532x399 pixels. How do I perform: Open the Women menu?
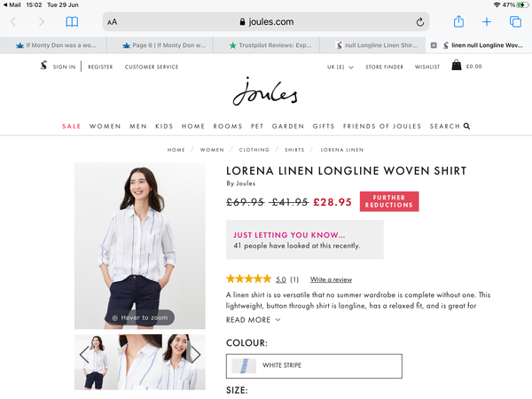click(x=105, y=127)
